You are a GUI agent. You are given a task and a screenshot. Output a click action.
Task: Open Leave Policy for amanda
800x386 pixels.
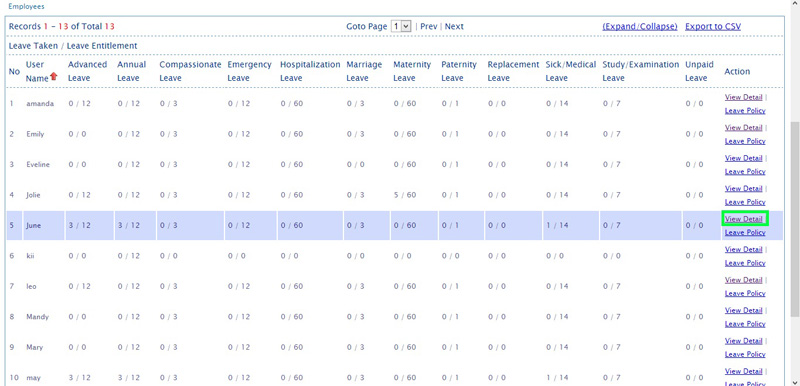[745, 111]
